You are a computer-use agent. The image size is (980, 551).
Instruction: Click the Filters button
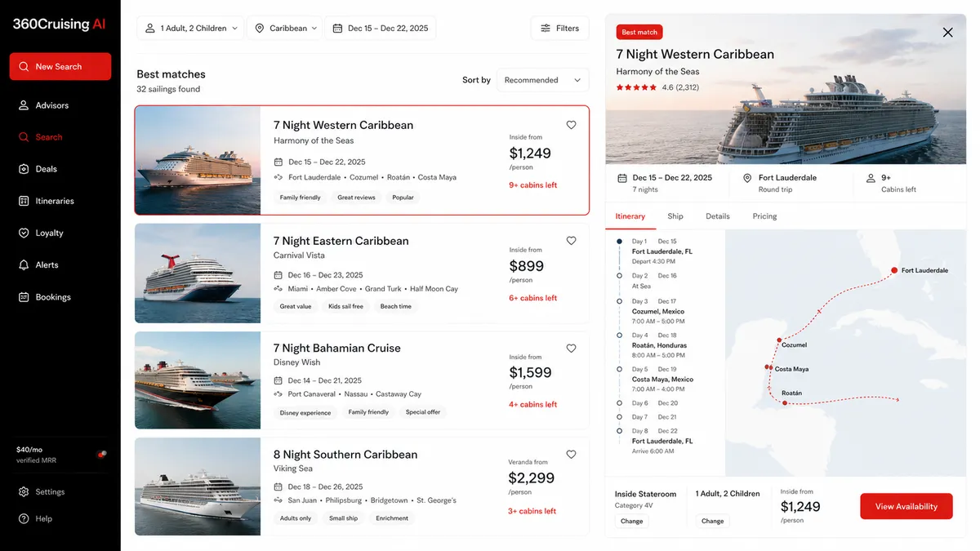coord(559,28)
